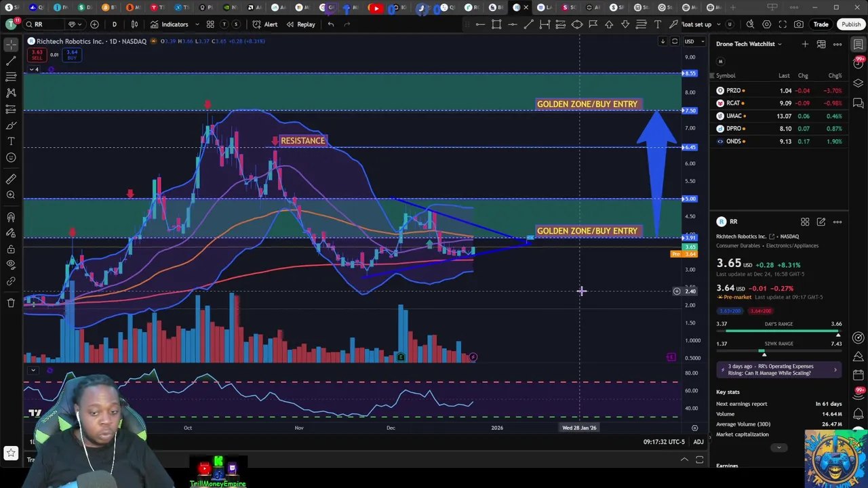
Task: Select the crosshair cursor tool
Action: pos(11,44)
